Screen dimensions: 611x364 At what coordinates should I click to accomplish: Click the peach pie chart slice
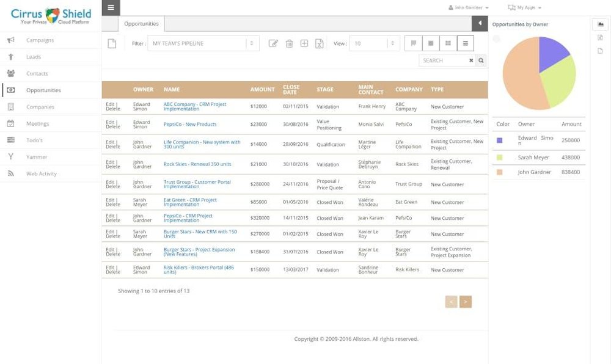coord(520,78)
